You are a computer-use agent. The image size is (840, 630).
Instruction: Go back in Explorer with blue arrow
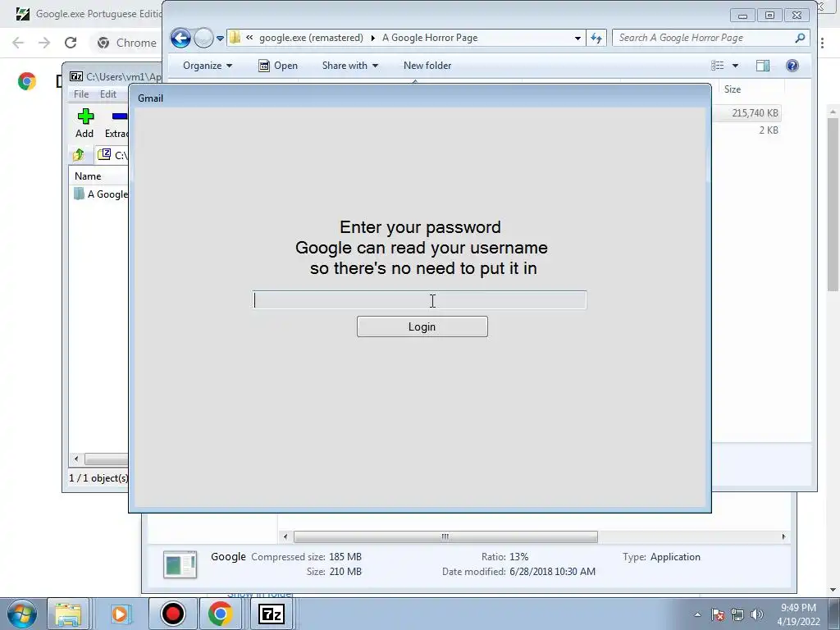point(181,38)
